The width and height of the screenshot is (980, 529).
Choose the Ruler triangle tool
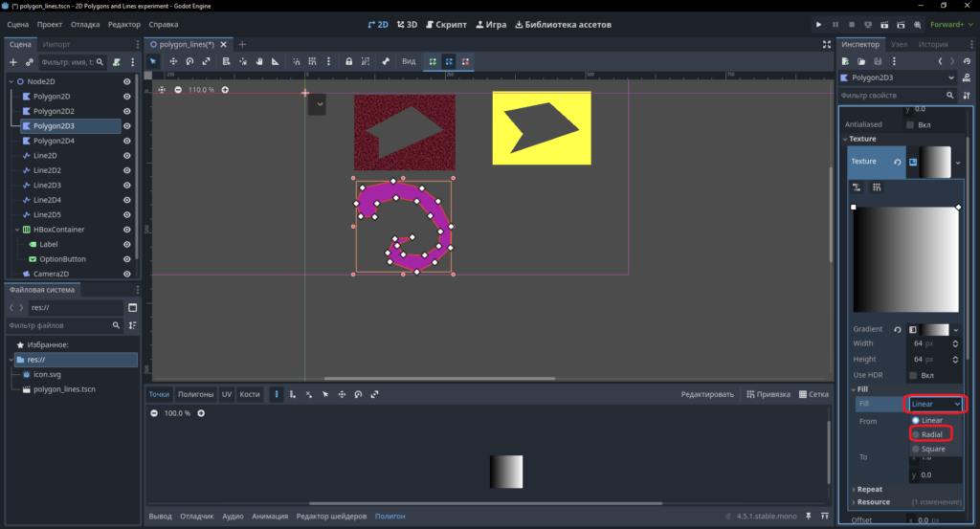click(275, 61)
